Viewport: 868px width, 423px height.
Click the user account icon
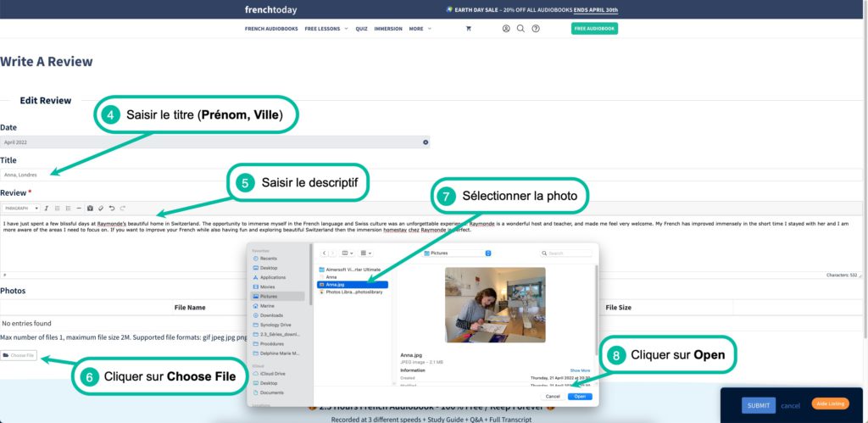point(506,28)
